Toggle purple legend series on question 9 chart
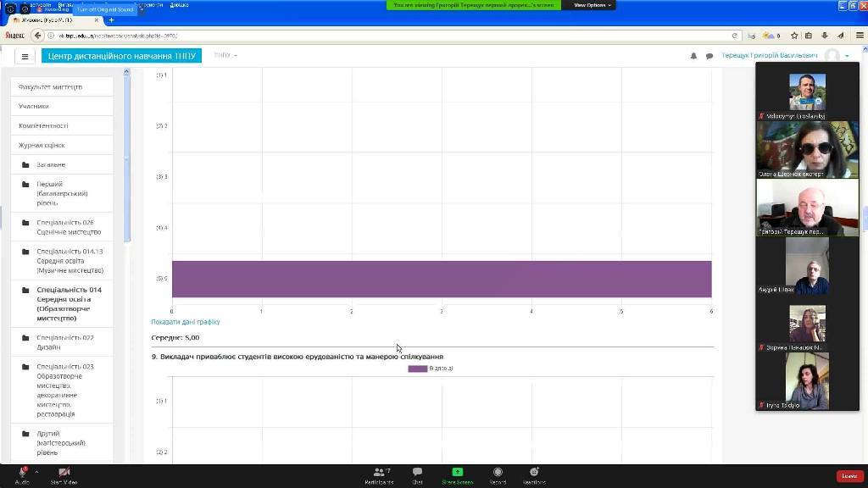 [417, 369]
